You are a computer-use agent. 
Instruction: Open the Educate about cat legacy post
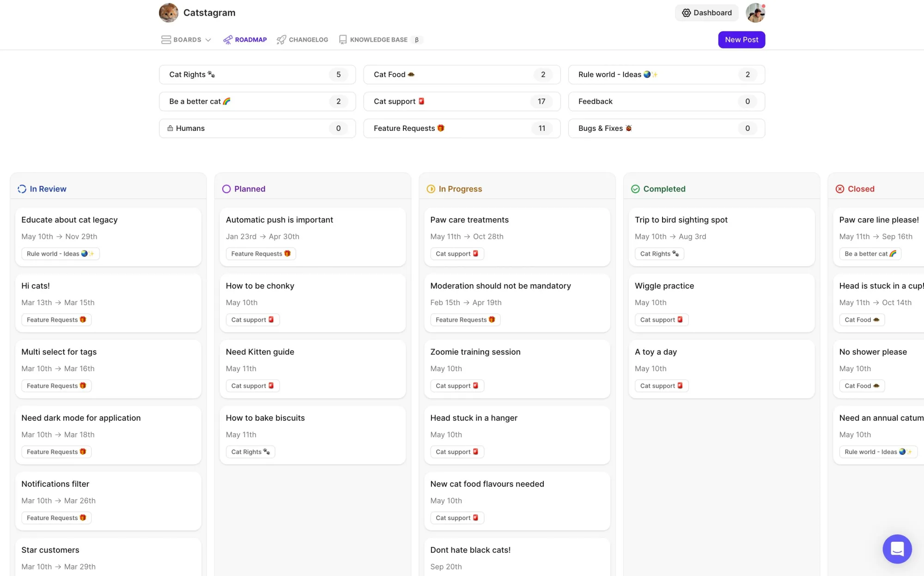click(x=69, y=220)
